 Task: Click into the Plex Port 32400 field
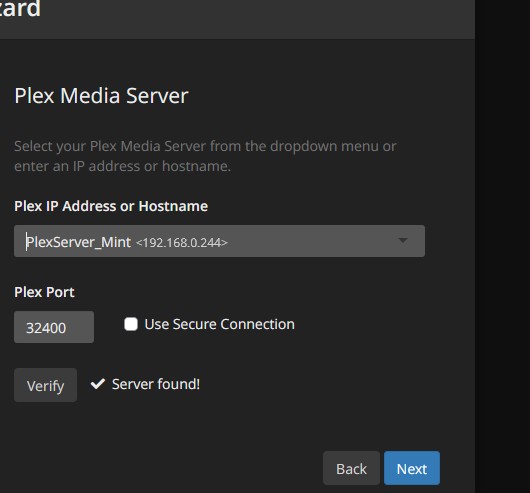(x=54, y=327)
